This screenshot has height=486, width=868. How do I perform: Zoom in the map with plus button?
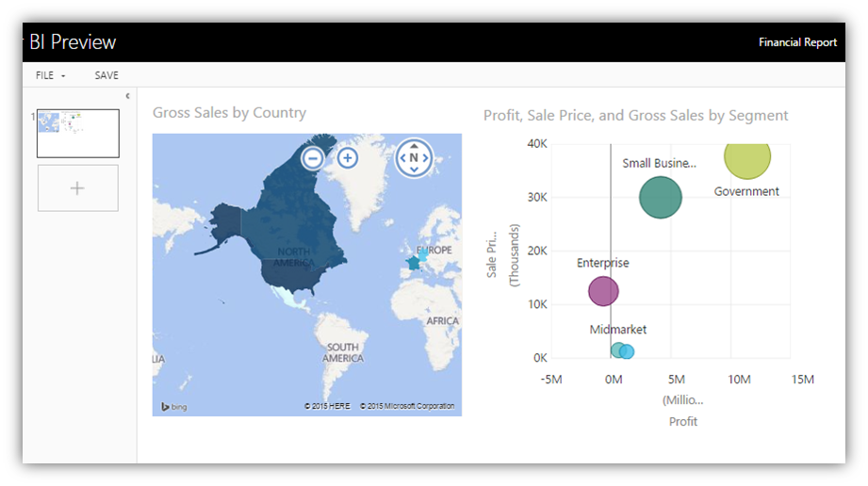tap(348, 158)
